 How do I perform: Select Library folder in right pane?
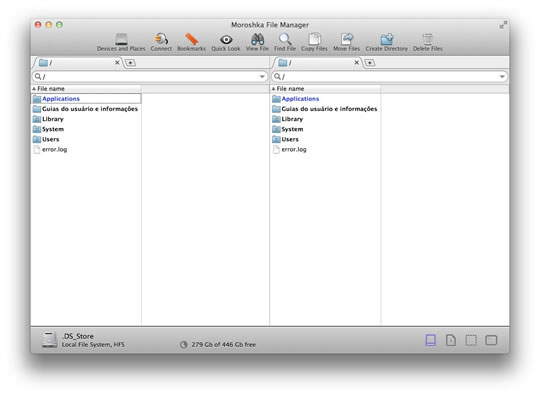[325, 119]
